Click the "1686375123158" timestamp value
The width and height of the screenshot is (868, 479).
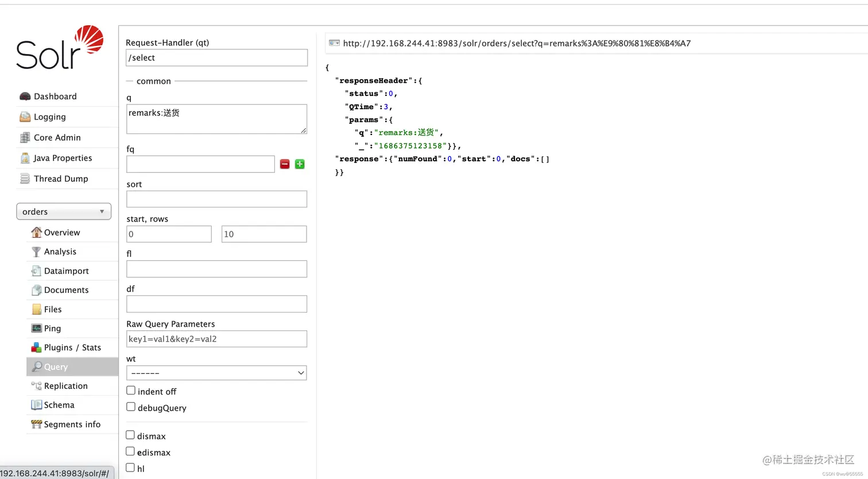(410, 146)
